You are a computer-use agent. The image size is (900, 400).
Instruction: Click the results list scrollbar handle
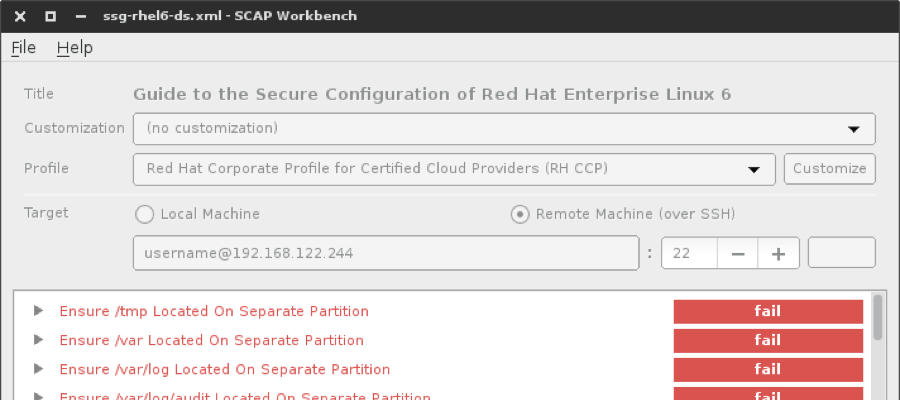[x=878, y=317]
